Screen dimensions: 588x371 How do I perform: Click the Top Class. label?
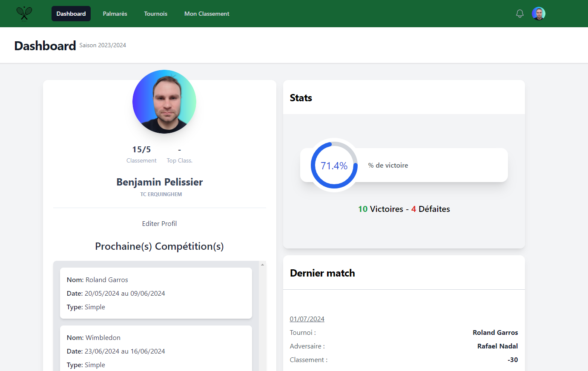click(x=179, y=160)
